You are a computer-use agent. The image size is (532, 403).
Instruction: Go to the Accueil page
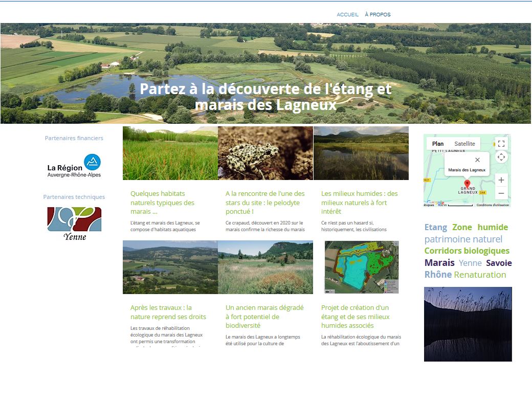(x=347, y=15)
